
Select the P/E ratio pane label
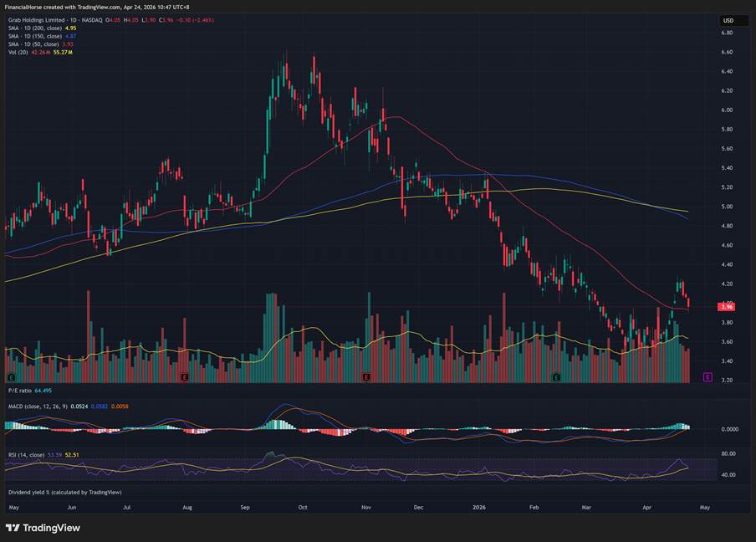pyautogui.click(x=20, y=391)
